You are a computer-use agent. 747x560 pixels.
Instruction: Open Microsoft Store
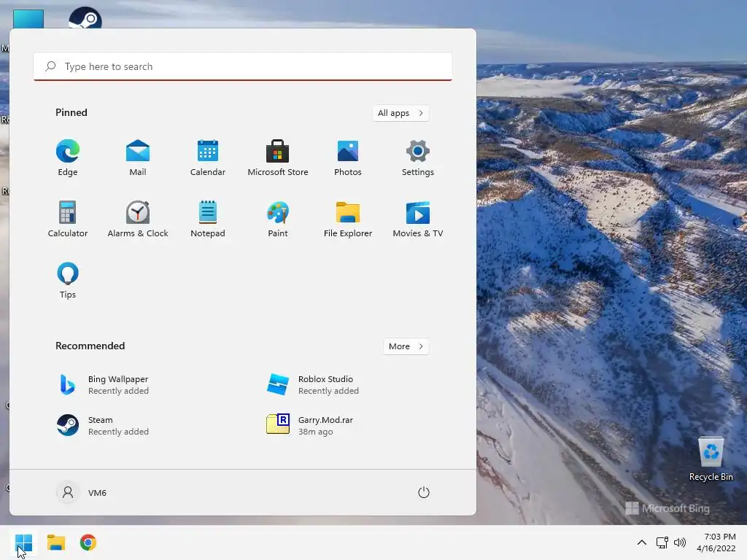[x=278, y=158]
